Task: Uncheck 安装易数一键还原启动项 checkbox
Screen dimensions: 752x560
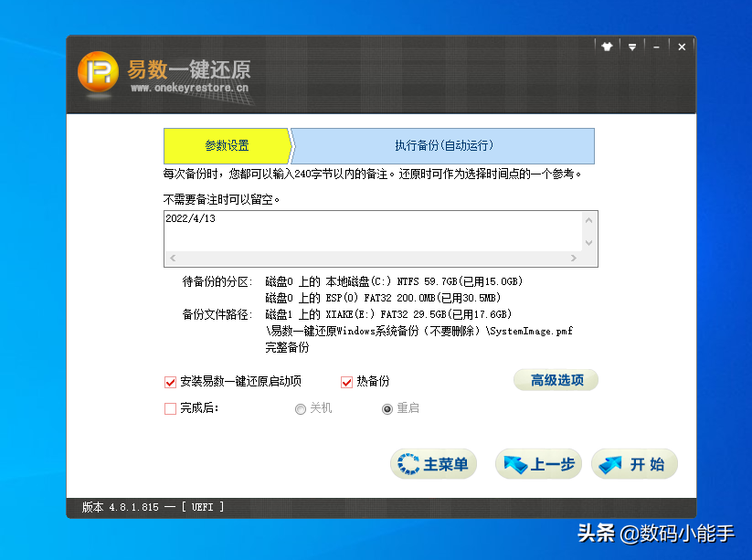Action: 170,382
